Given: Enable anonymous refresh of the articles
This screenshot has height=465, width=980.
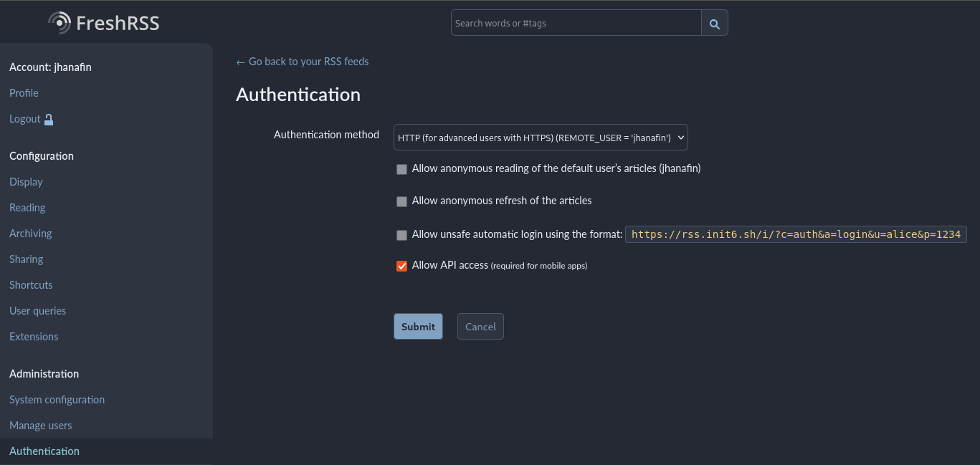Looking at the screenshot, I should pos(401,201).
